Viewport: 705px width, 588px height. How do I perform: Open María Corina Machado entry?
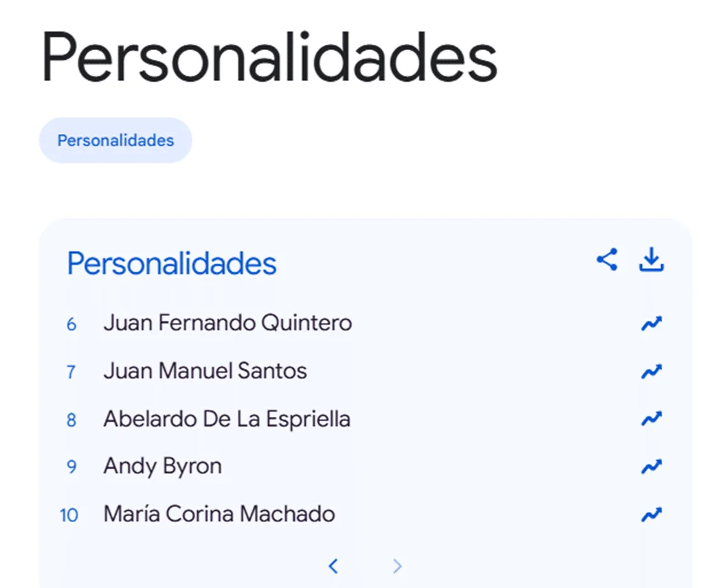(x=219, y=514)
